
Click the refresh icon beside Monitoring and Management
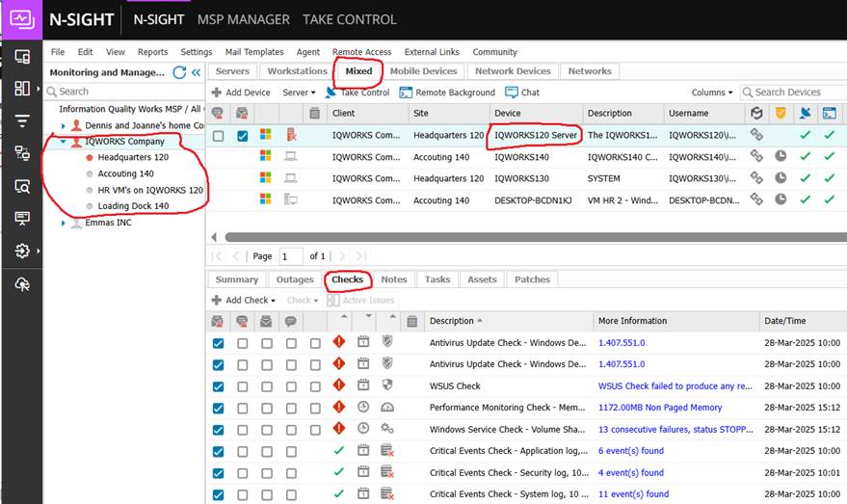[x=178, y=72]
